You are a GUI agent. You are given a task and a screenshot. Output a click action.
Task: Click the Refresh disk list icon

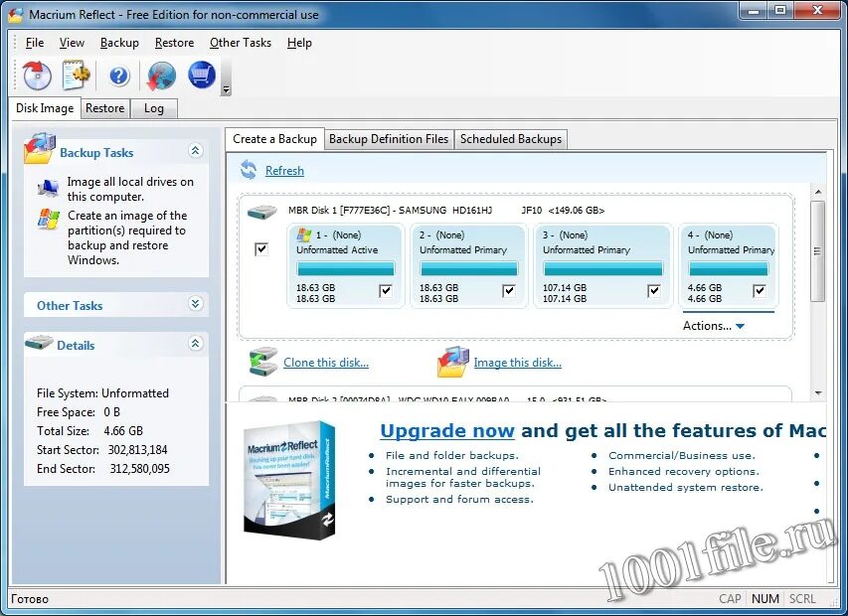coord(249,171)
